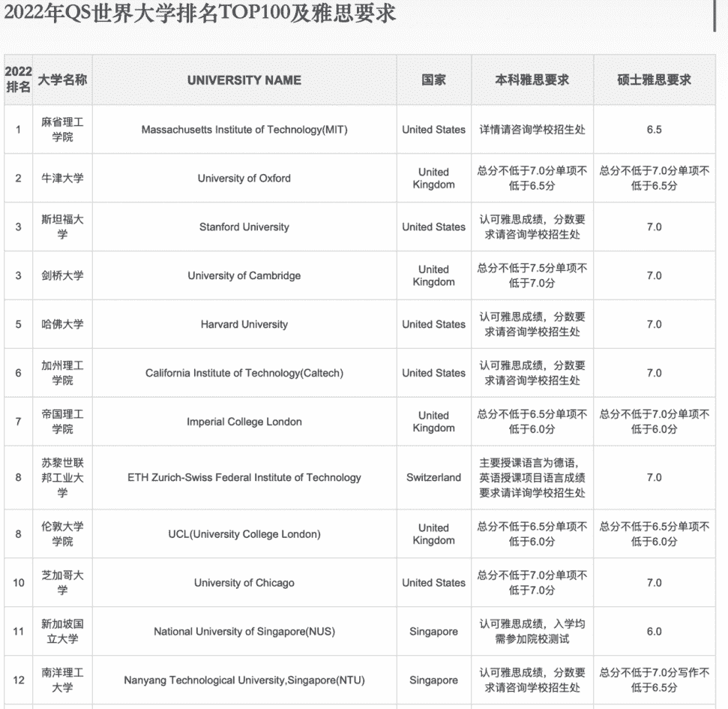Open the Harvard University entry
The width and height of the screenshot is (728, 709).
(244, 324)
